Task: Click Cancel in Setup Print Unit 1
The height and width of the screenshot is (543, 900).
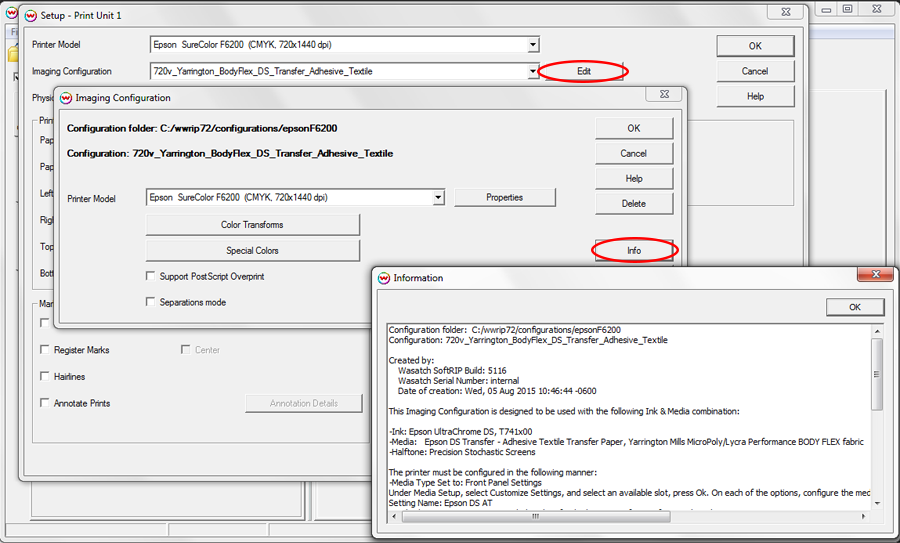Action: (x=755, y=71)
